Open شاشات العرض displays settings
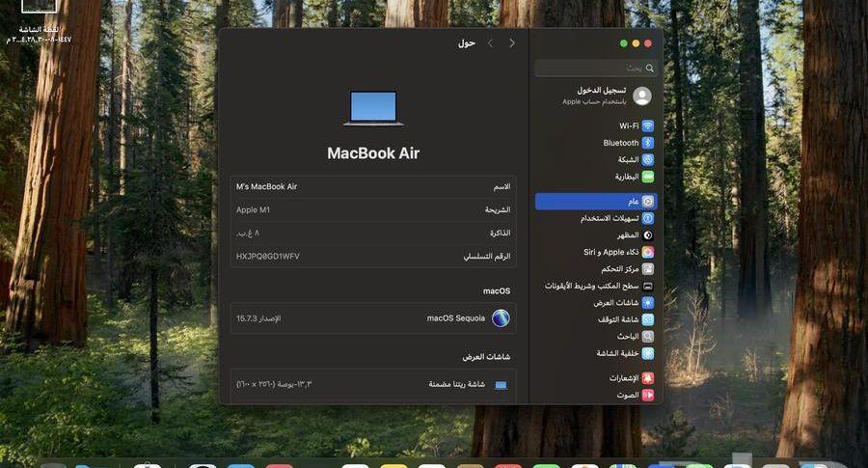Image resolution: width=868 pixels, height=468 pixels. 596,303
